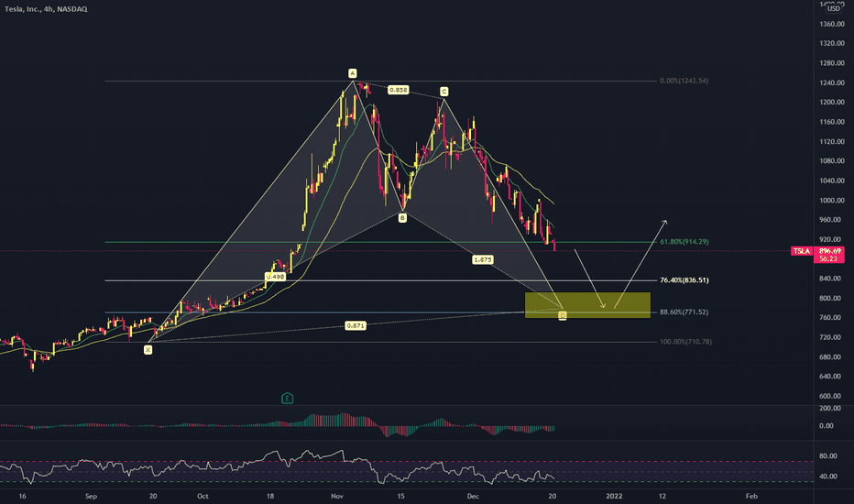Click the 0.858 ratio label
The height and width of the screenshot is (504, 854).
pyautogui.click(x=398, y=90)
